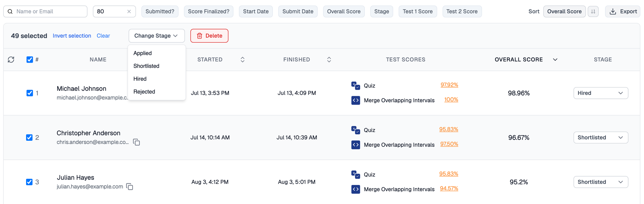Viewport: 644px width, 204px height.
Task: Open the Change Stage dropdown
Action: (x=156, y=36)
